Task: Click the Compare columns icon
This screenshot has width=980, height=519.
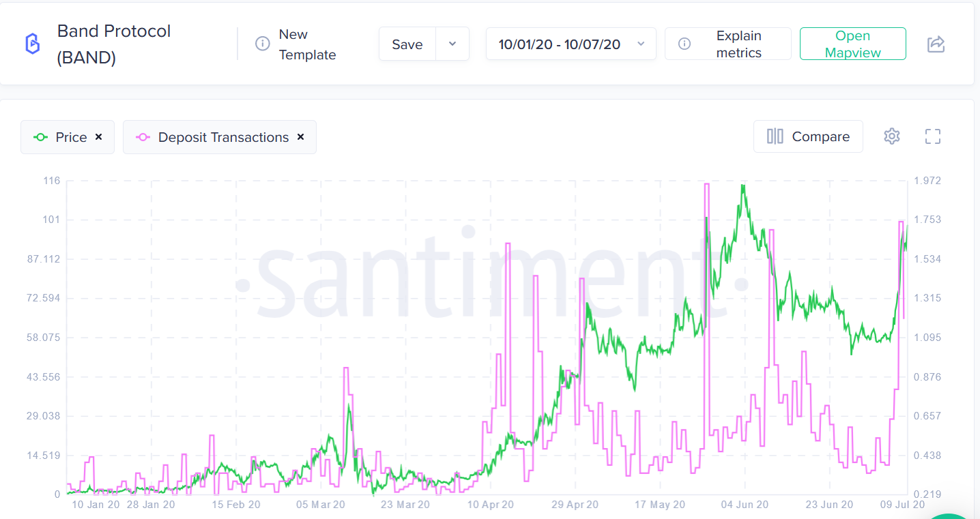Action: click(775, 136)
